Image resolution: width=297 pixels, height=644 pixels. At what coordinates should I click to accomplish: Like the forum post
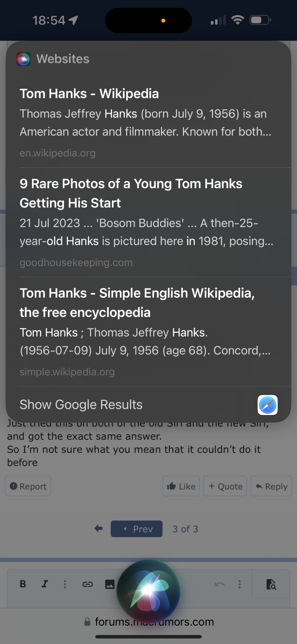(x=181, y=486)
